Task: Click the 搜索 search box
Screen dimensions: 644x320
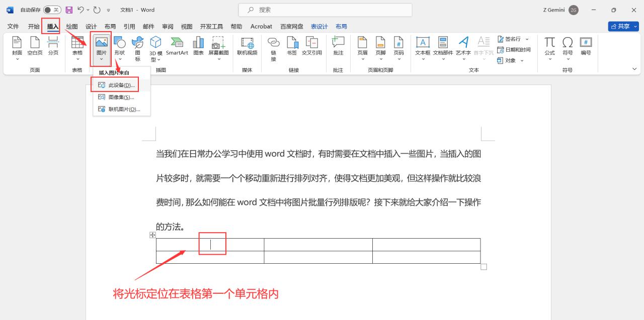Action: point(325,10)
